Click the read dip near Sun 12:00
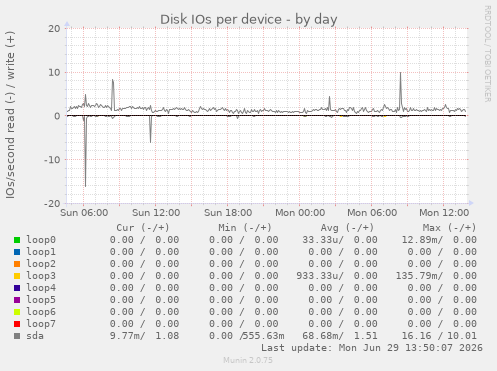 pos(151,129)
